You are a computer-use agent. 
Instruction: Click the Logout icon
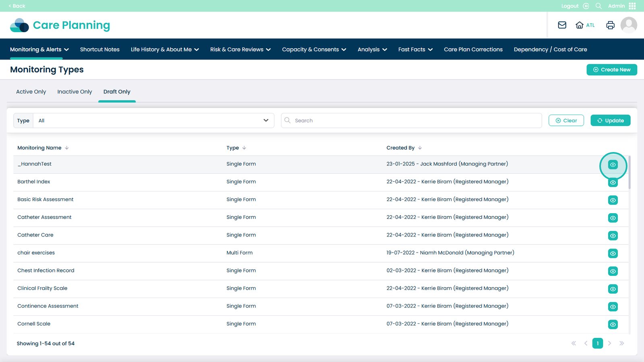[x=586, y=6]
